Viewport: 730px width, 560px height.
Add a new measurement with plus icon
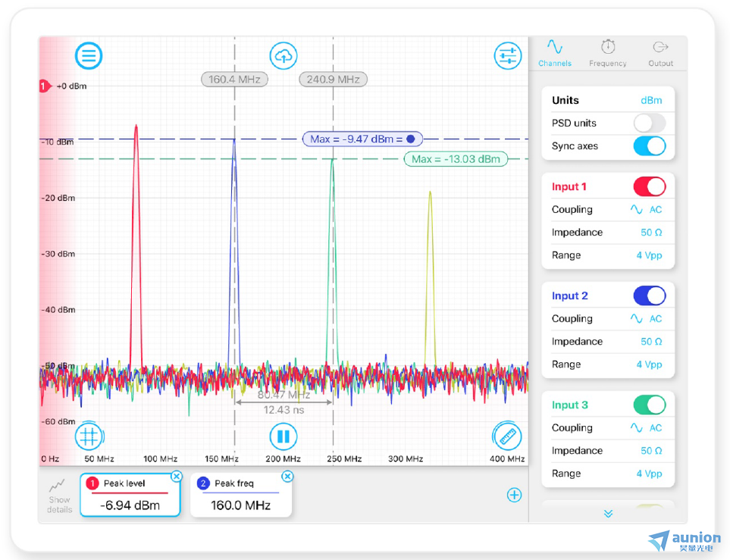pos(514,495)
